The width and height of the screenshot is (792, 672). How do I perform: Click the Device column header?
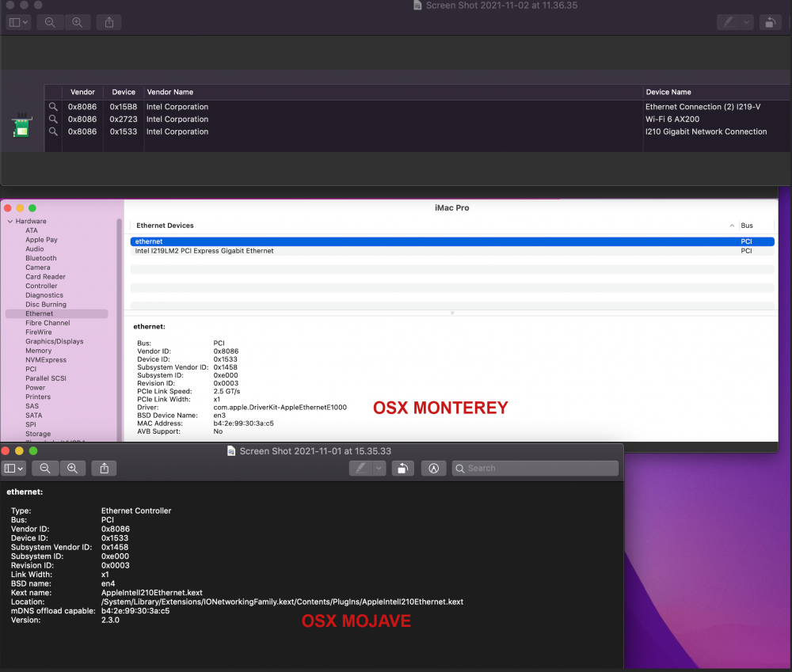pos(124,92)
